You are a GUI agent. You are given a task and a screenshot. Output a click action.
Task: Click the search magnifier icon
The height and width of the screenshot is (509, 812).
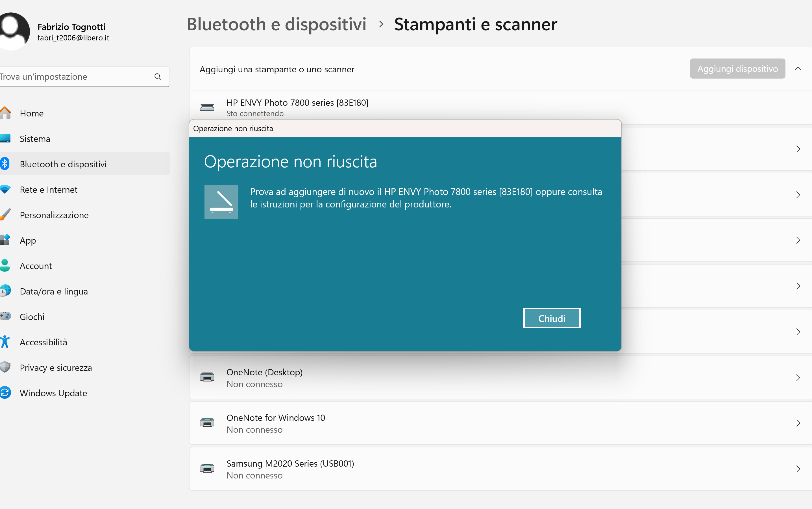tap(157, 77)
